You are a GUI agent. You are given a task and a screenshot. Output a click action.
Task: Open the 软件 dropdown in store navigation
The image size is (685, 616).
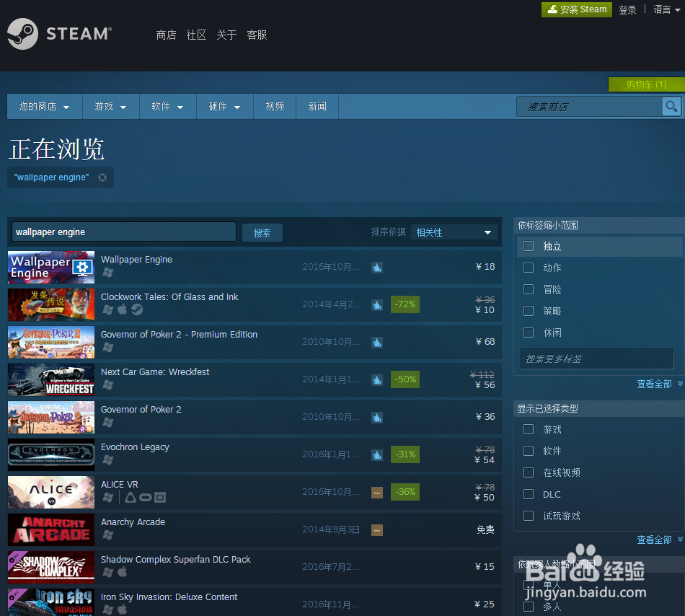coord(168,107)
